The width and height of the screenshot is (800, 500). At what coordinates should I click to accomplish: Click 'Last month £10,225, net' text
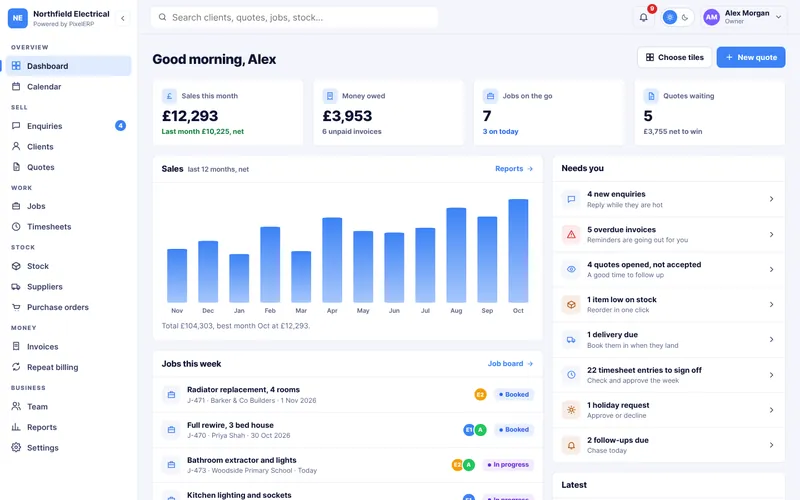pyautogui.click(x=203, y=132)
